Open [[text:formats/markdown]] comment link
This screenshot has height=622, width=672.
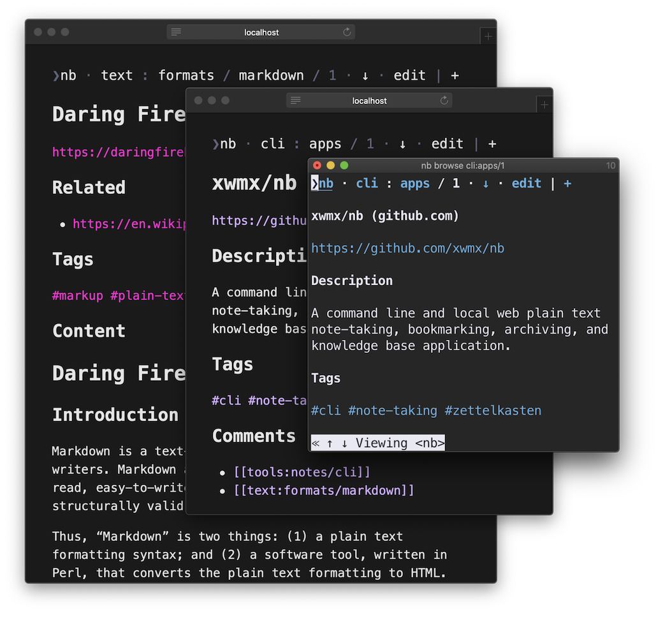[324, 491]
